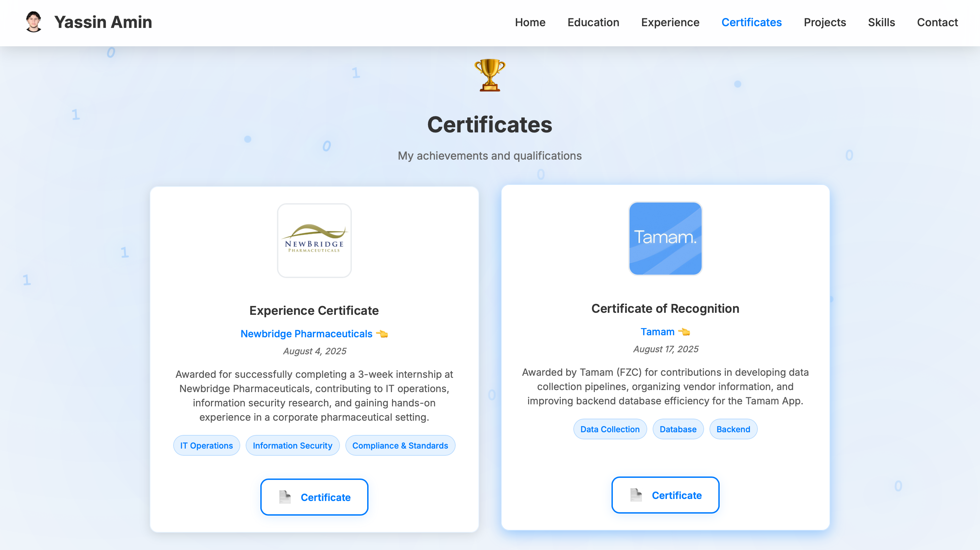Image resolution: width=980 pixels, height=550 pixels.
Task: Open the Newbridge Pharmaceuticals link
Action: [x=306, y=334]
